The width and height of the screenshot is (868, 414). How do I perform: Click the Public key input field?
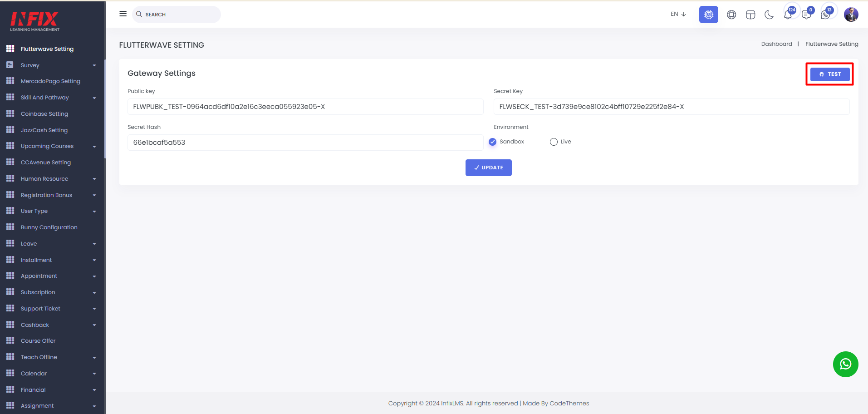click(305, 107)
